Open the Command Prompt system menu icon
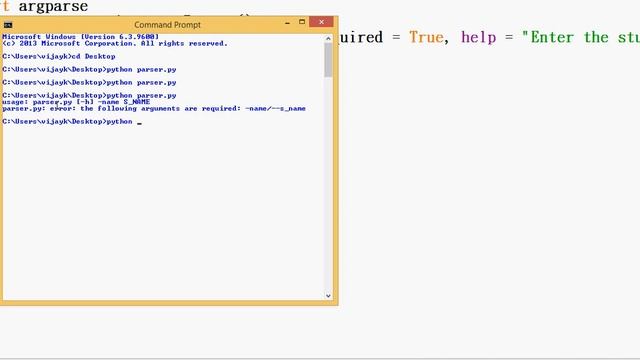Viewport: 640px width, 360px height. click(8, 25)
